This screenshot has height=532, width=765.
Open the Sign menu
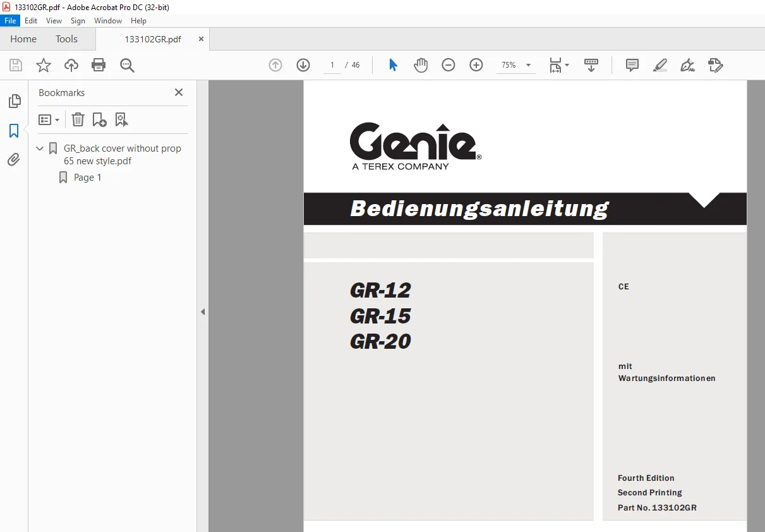pos(78,21)
